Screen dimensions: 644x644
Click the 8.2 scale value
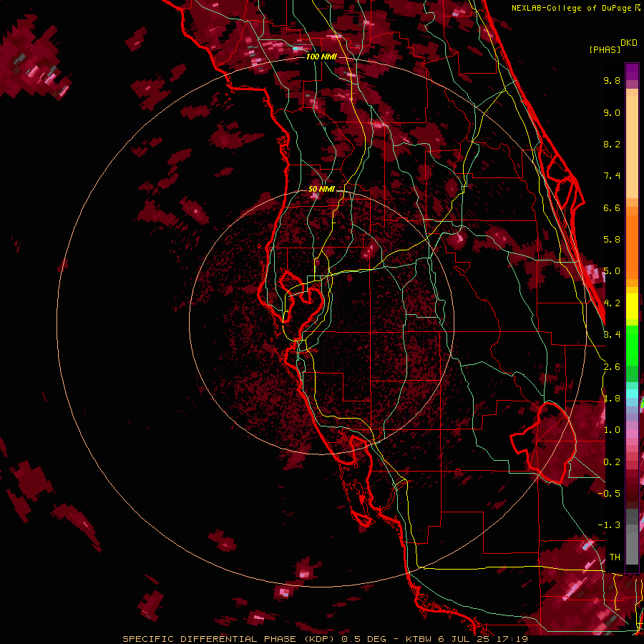pos(612,144)
